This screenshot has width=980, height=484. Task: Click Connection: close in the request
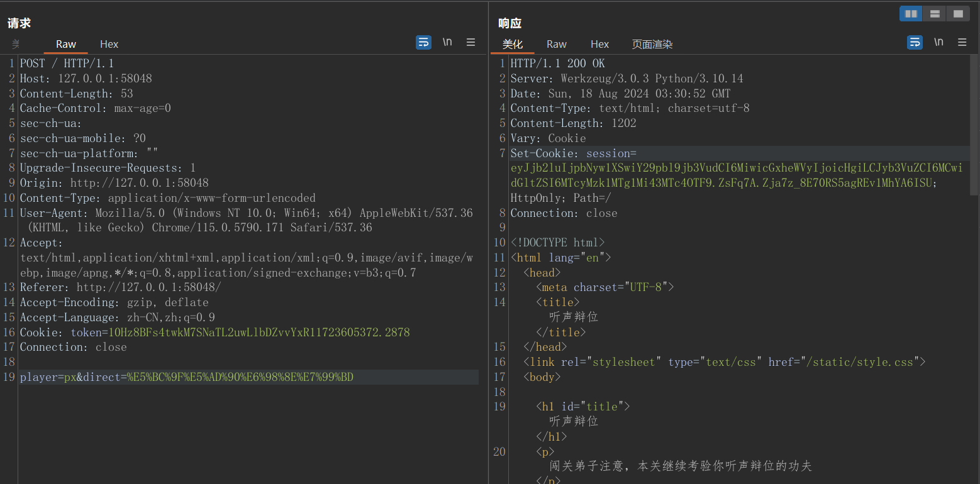(x=73, y=347)
